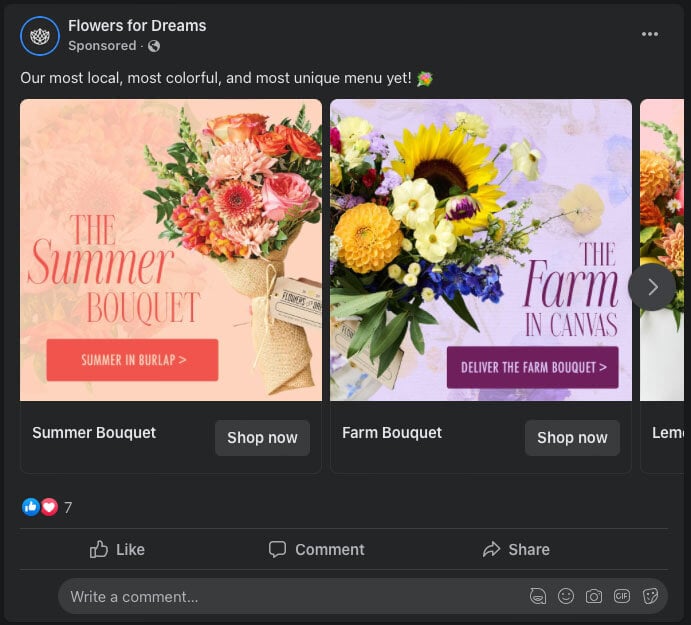Image resolution: width=691 pixels, height=625 pixels.
Task: Click the Comment action button
Action: [x=316, y=549]
